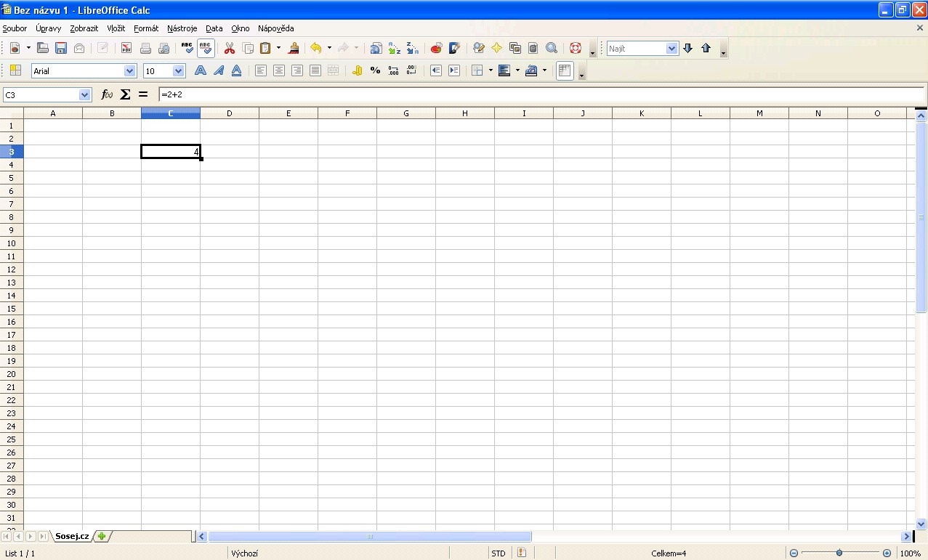Increase the cell indent
The width and height of the screenshot is (928, 560).
click(454, 70)
